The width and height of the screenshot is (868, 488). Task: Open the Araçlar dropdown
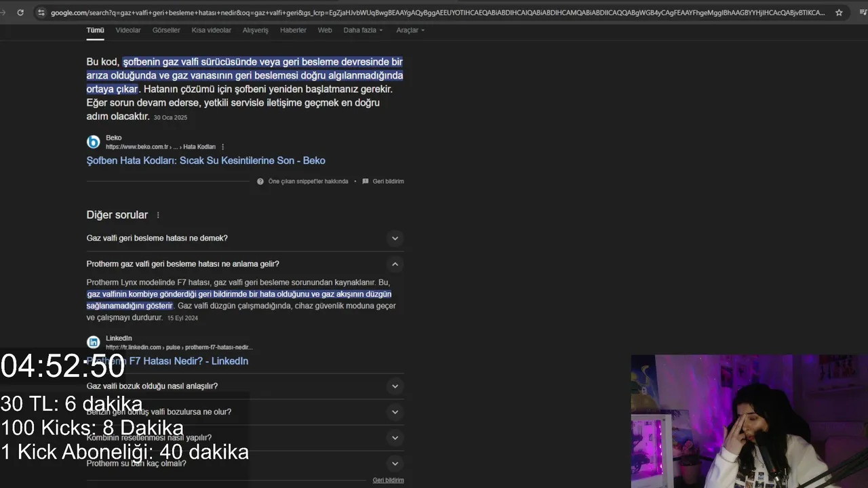[x=411, y=30]
